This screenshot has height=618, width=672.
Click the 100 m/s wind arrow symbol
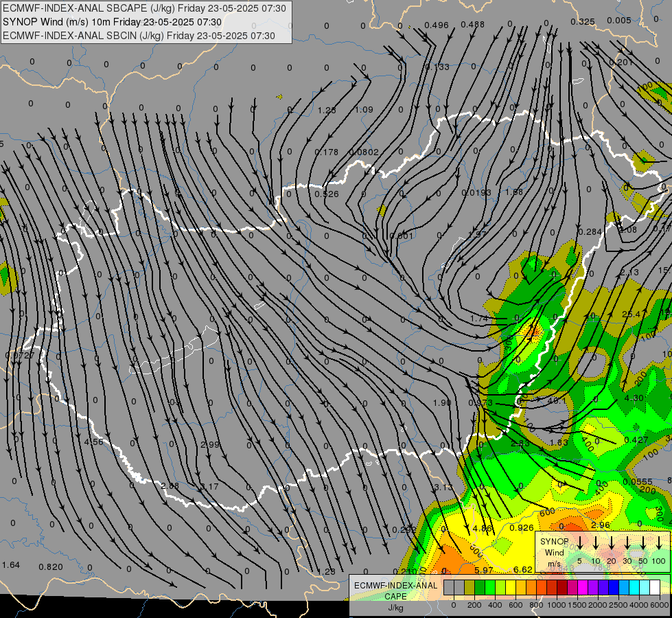[x=659, y=542]
